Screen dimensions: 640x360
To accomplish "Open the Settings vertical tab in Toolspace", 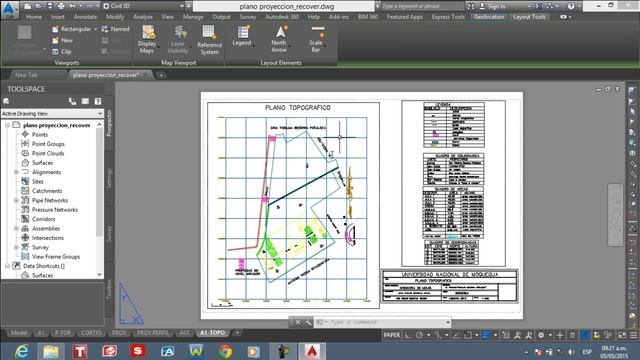I will coord(109,178).
